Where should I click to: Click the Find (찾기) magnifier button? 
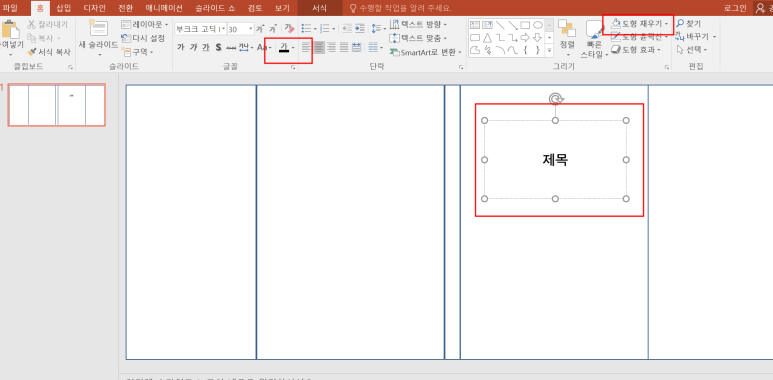point(688,23)
